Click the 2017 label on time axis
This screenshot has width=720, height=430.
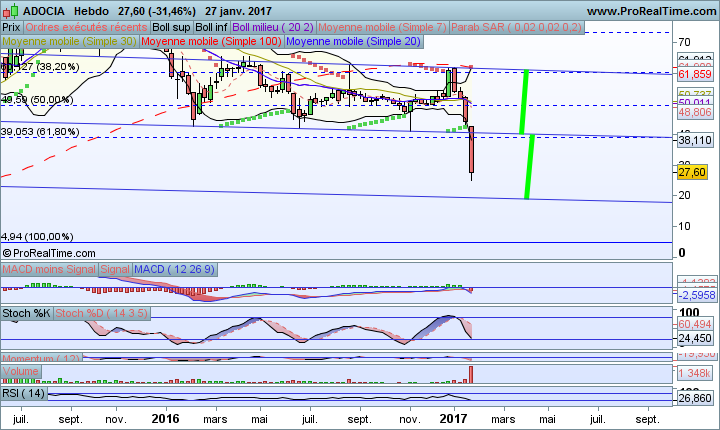(x=453, y=419)
